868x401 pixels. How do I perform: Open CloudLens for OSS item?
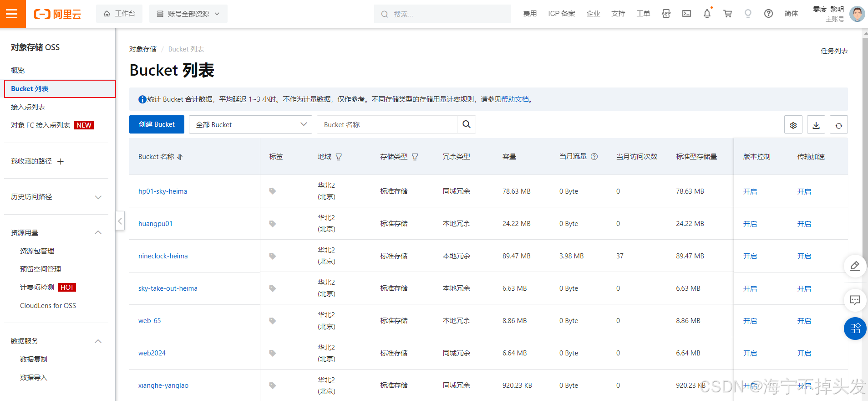click(48, 305)
